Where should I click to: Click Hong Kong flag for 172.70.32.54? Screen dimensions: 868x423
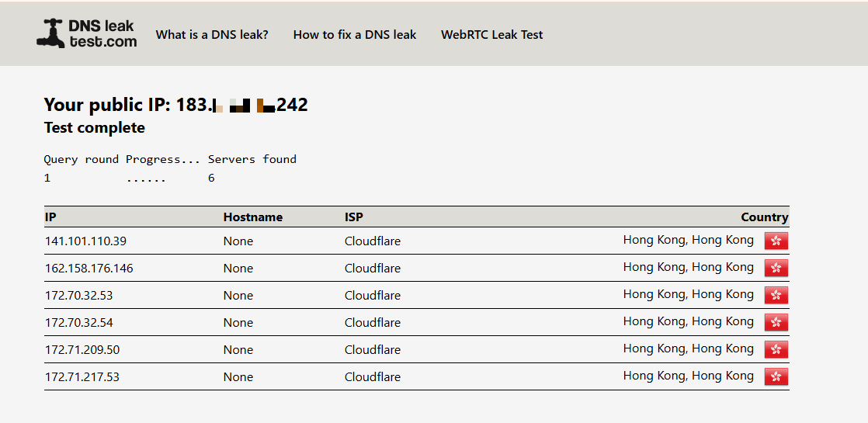776,322
